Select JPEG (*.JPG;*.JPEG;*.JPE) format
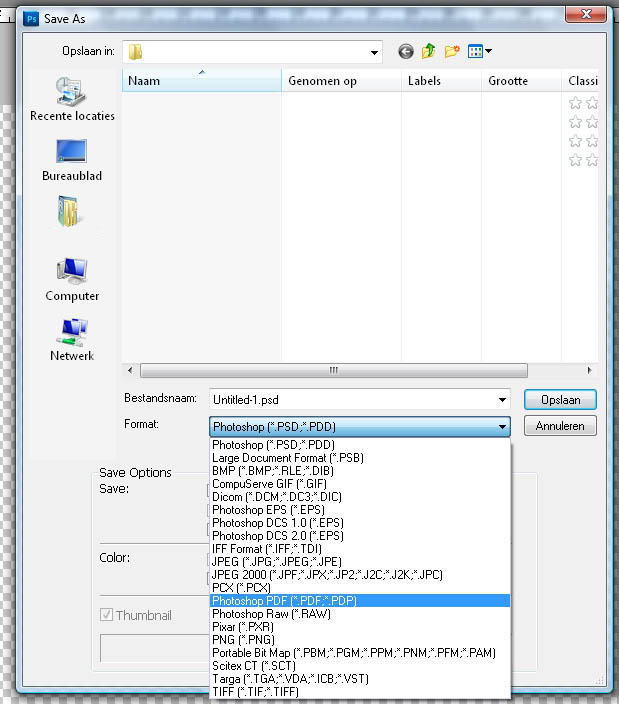Viewport: 619px width, 704px height. point(360,562)
